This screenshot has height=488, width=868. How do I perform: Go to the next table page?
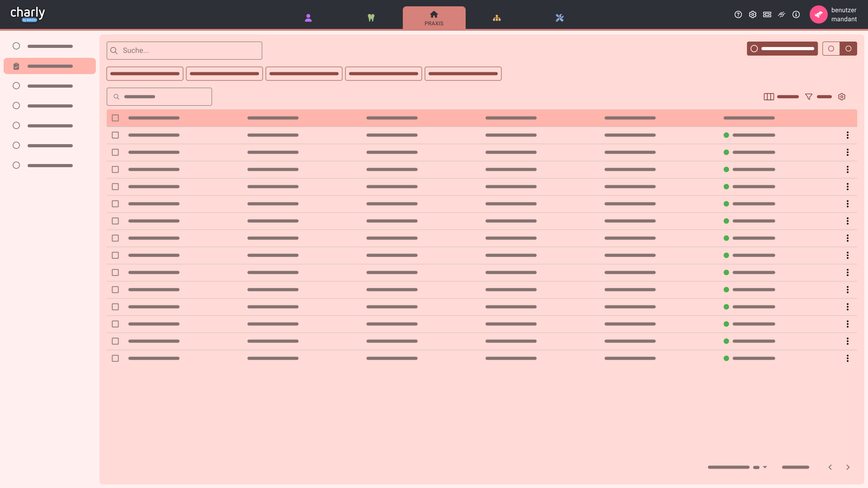coord(848,467)
